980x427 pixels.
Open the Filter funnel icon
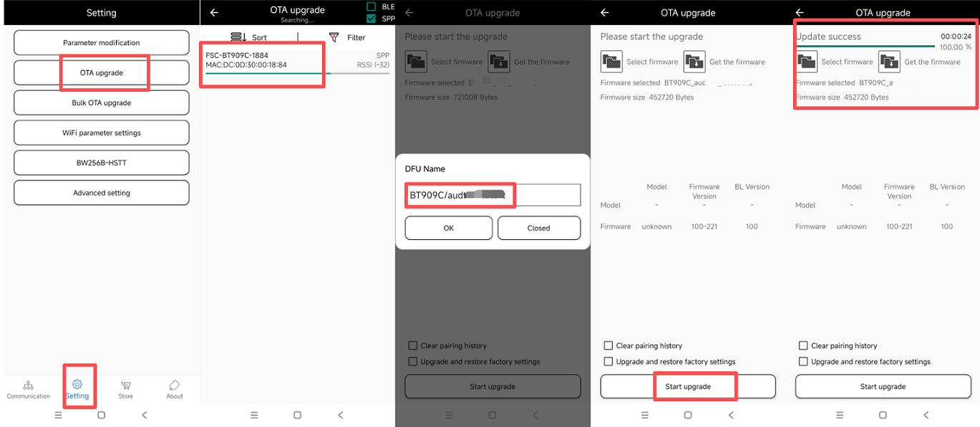click(334, 37)
